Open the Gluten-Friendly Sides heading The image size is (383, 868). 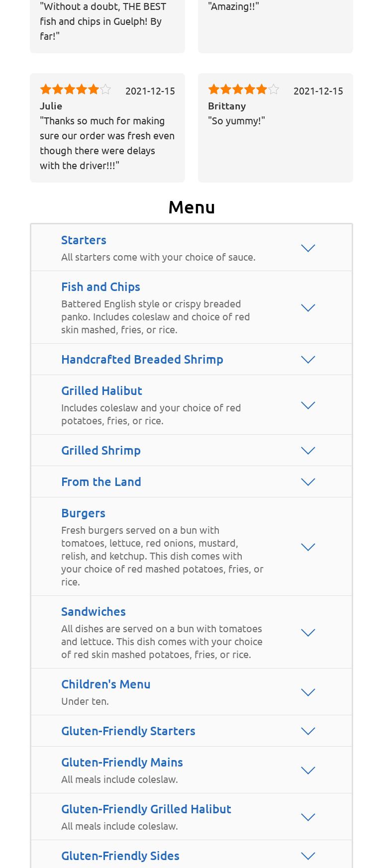pos(120,856)
